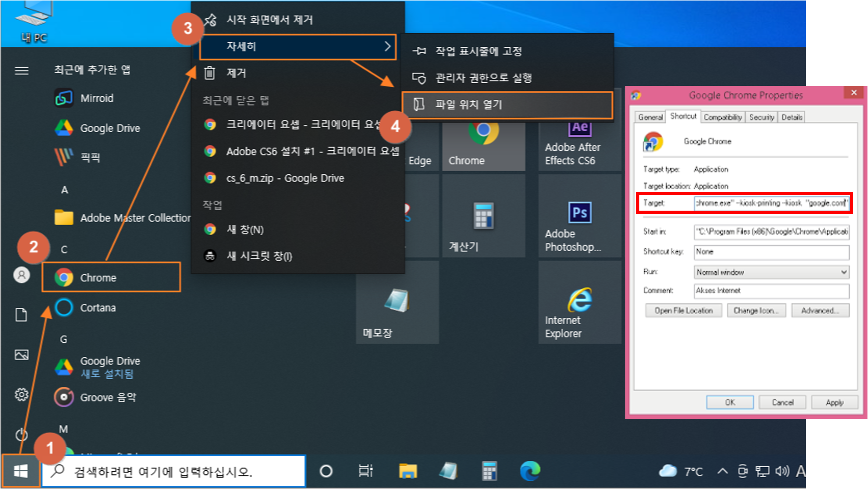Viewport: 868px width, 489px height.
Task: Expand the 자세히 submenu
Action: pos(298,47)
